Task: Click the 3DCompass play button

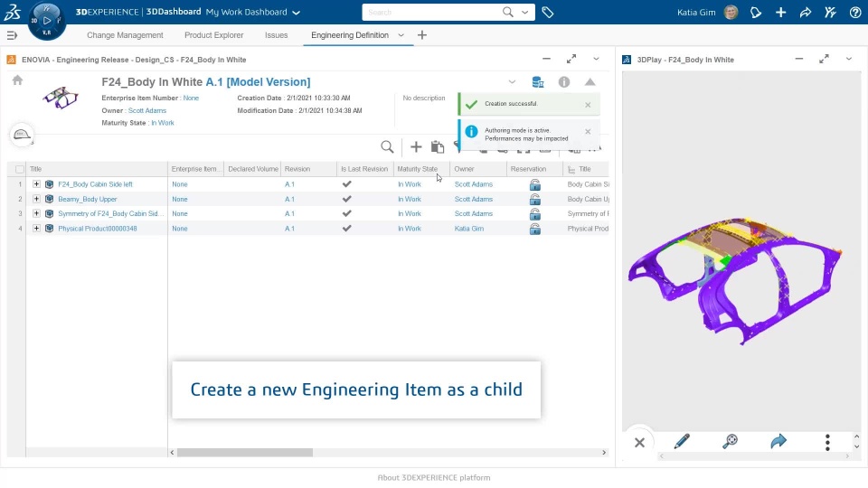Action: 47,20
